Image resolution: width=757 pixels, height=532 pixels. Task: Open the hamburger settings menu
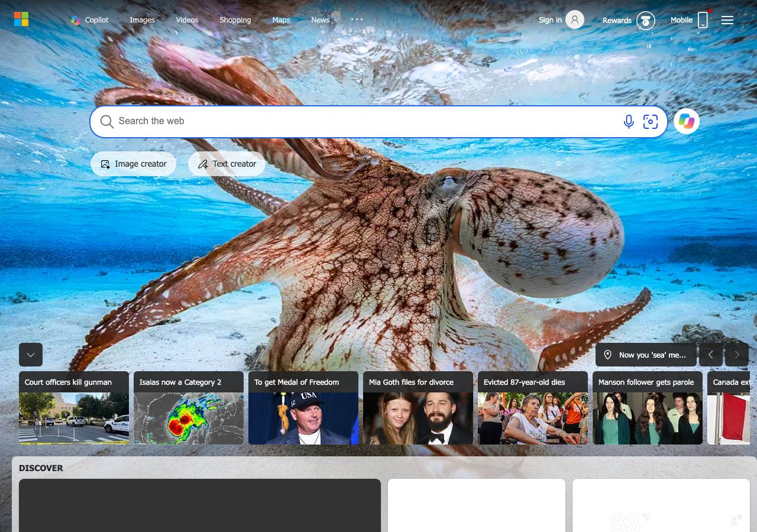(x=727, y=20)
